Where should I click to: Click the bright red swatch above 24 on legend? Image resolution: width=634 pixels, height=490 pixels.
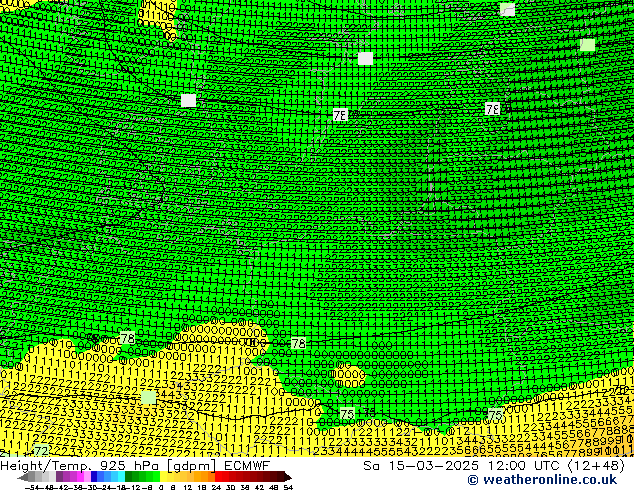[x=218, y=477]
